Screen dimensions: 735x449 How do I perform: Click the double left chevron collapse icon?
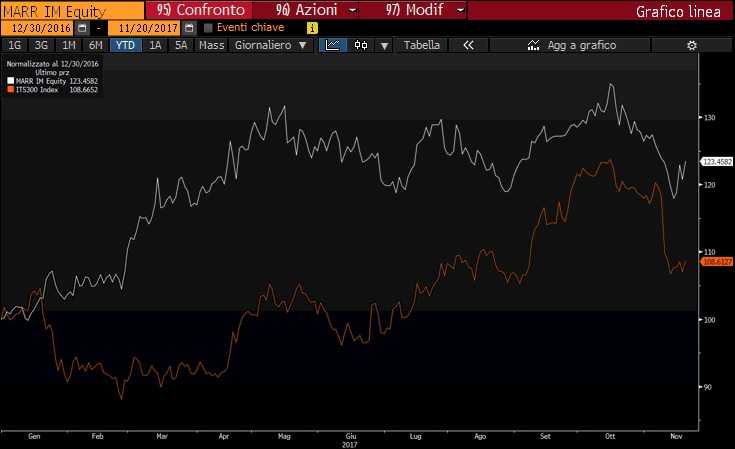[x=468, y=45]
